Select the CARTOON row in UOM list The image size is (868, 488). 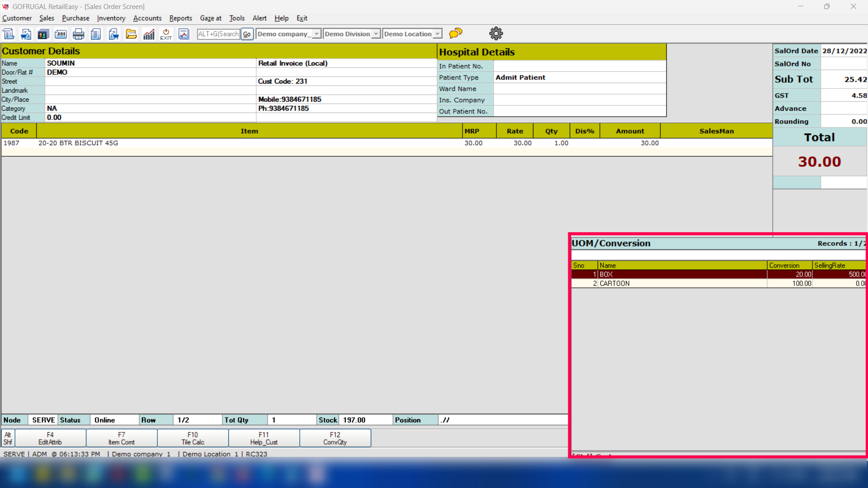coord(678,283)
